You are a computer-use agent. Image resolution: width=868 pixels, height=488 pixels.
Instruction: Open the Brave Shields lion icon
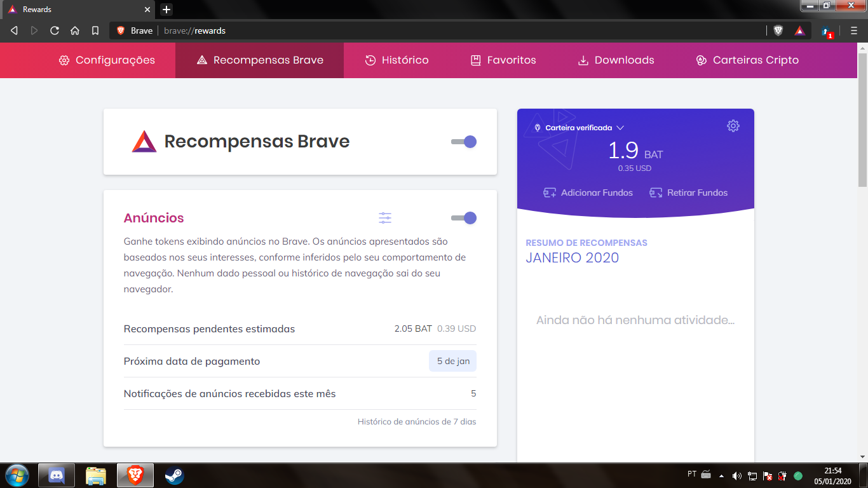click(778, 30)
